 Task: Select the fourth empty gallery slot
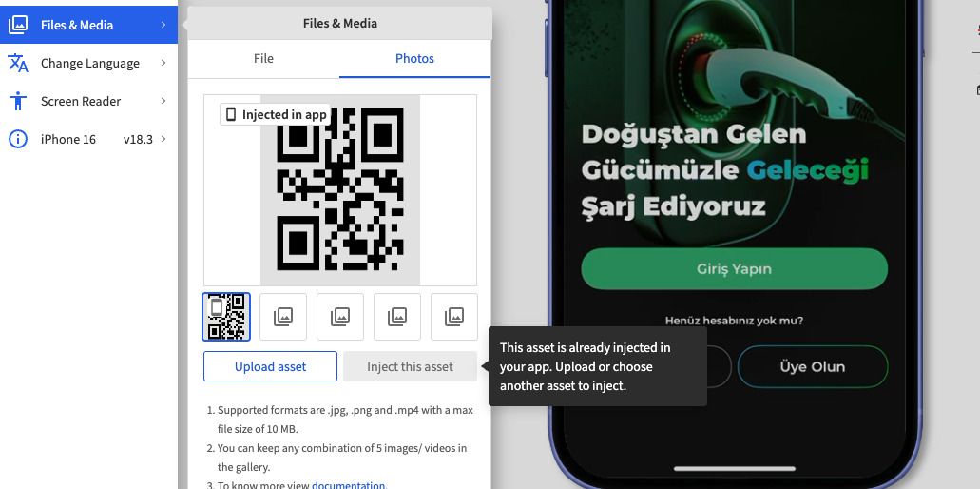tap(397, 317)
